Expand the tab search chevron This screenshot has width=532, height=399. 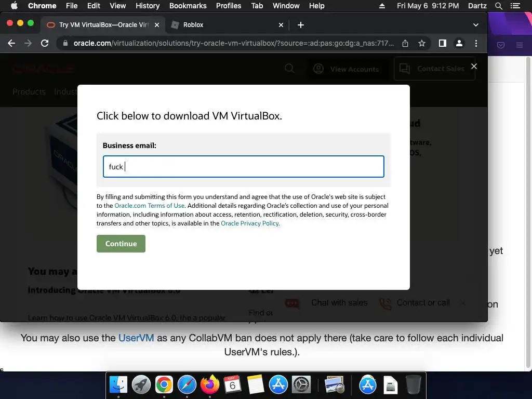click(476, 25)
